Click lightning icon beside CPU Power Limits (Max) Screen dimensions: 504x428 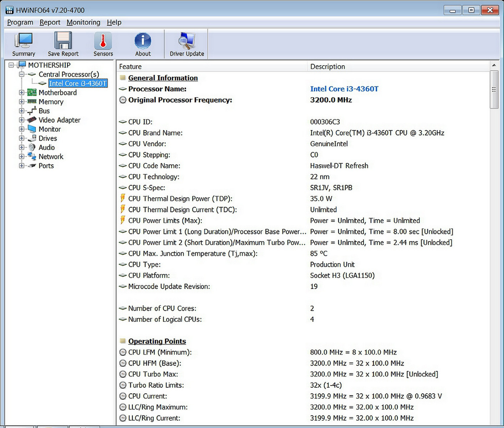click(x=123, y=220)
